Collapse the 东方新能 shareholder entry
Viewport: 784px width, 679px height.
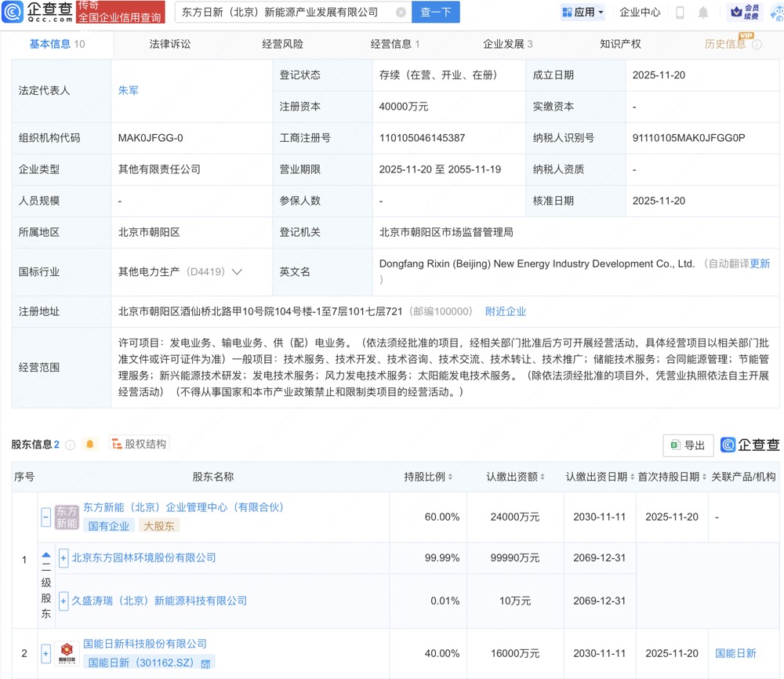coord(45,517)
